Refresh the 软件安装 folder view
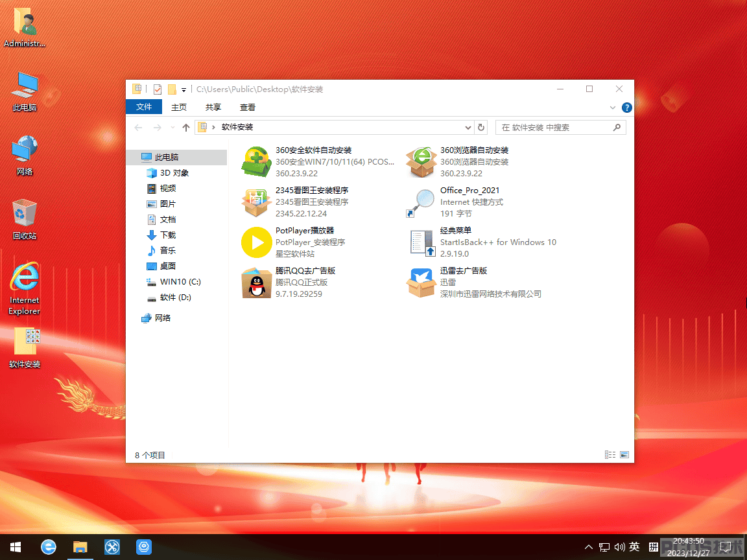The width and height of the screenshot is (747, 560). [x=481, y=127]
